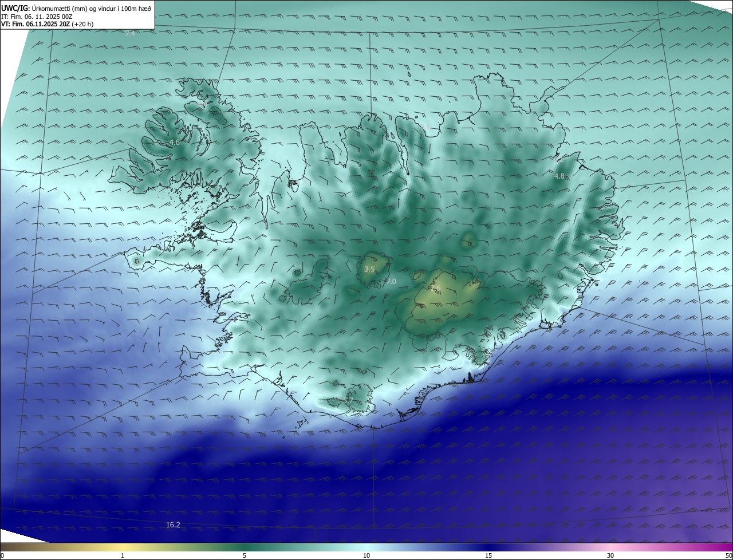This screenshot has width=733, height=560.
Task: Click the 1 tick on the color scale
Action: pos(123,555)
